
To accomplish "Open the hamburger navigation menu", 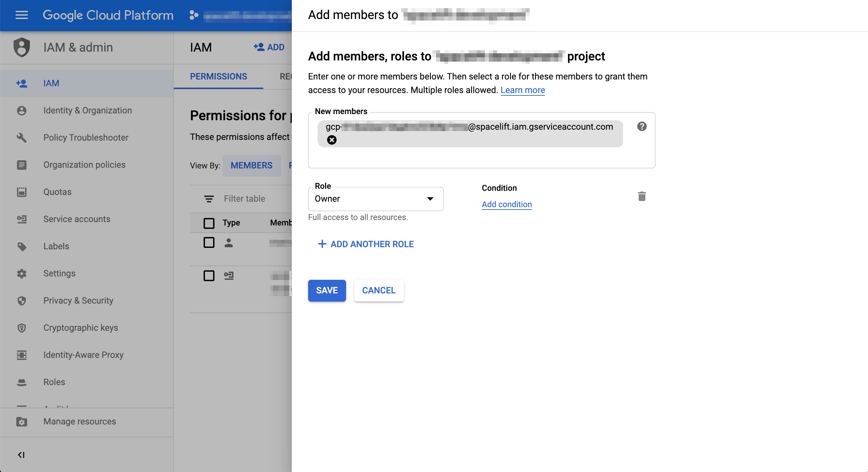I will click(22, 15).
